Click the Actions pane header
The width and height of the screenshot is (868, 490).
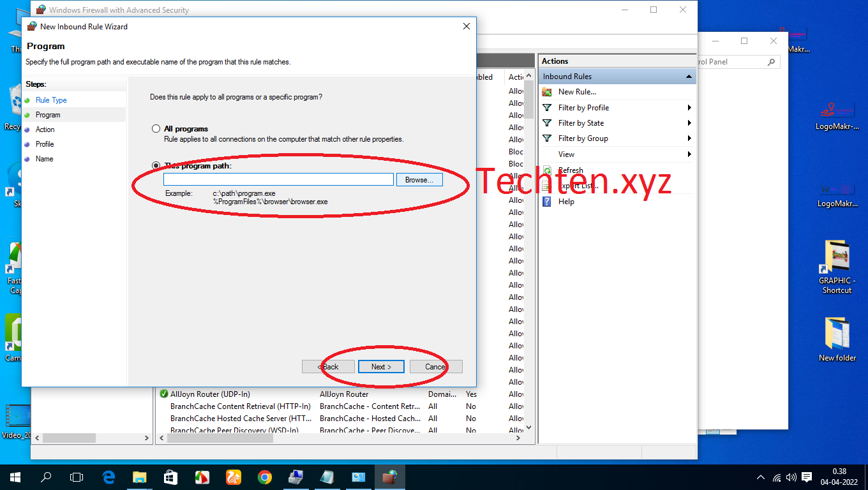point(617,61)
